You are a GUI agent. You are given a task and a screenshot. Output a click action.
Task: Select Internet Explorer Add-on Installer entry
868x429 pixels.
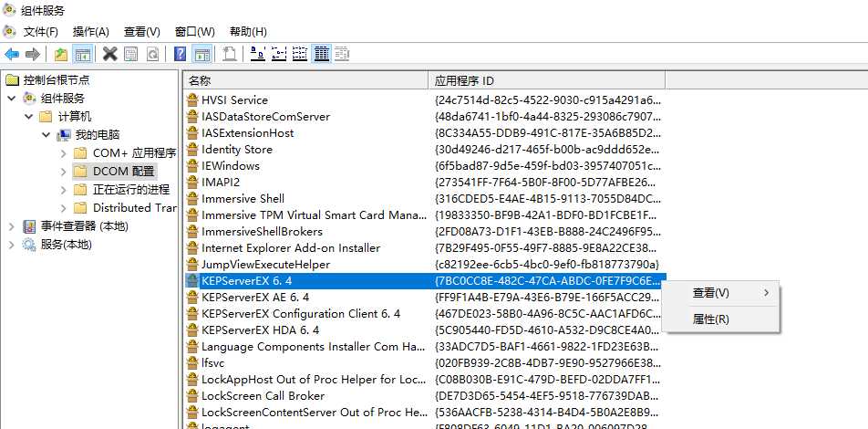(x=291, y=247)
